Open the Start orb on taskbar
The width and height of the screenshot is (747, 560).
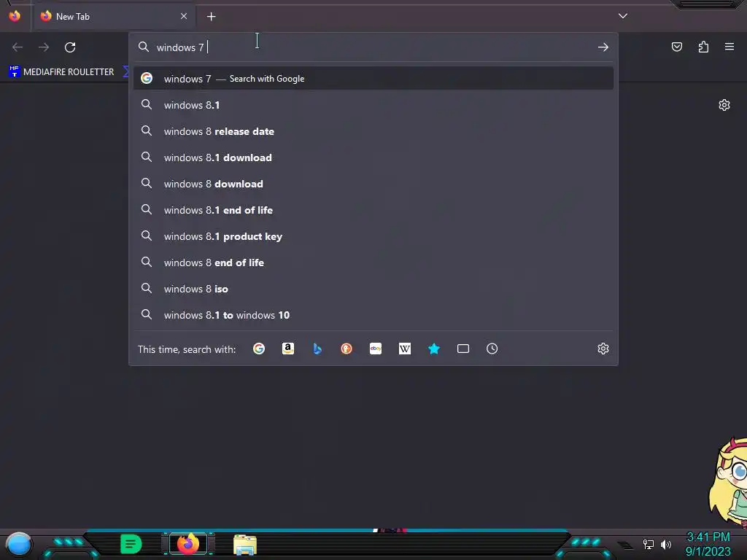pos(18,544)
